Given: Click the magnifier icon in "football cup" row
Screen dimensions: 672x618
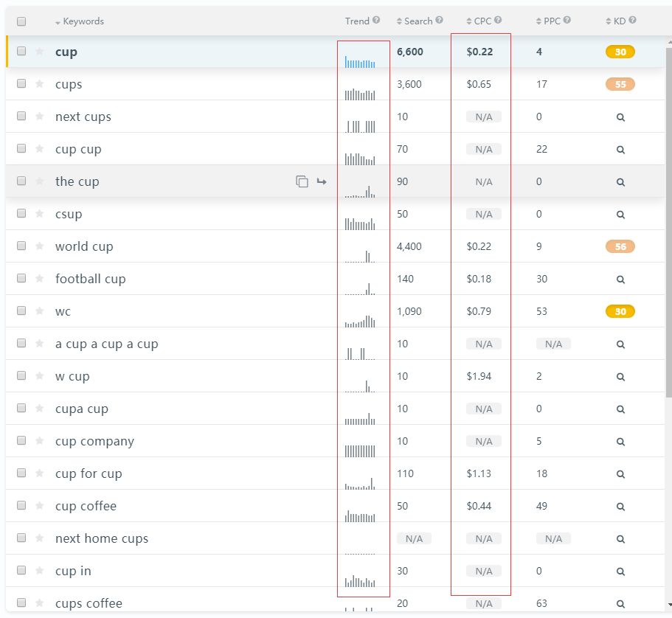Looking at the screenshot, I should click(620, 280).
